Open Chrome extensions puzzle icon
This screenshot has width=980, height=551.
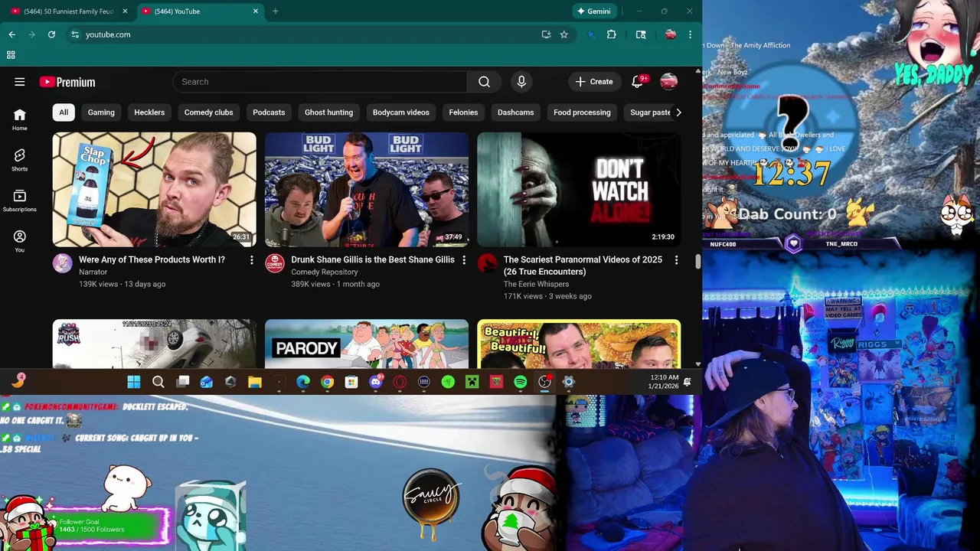tap(611, 34)
